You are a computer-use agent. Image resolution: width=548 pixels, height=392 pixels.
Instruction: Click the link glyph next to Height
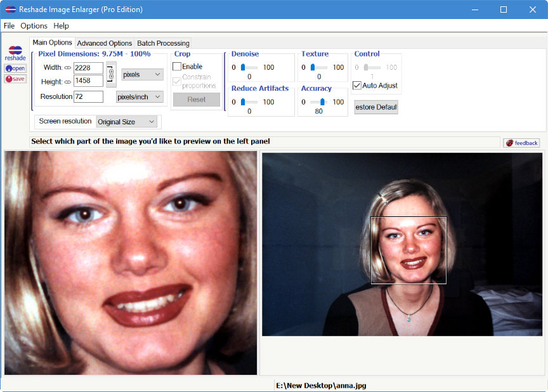68,81
